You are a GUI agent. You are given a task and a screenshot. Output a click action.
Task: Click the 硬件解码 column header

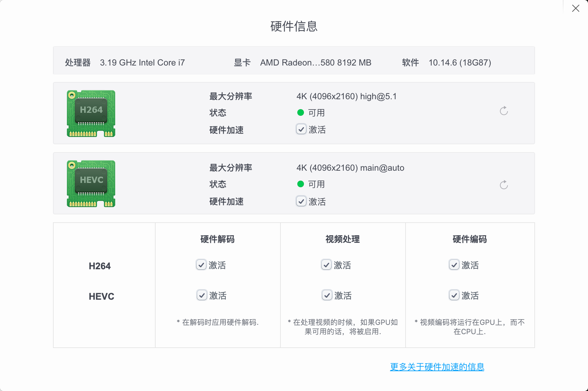tap(218, 239)
